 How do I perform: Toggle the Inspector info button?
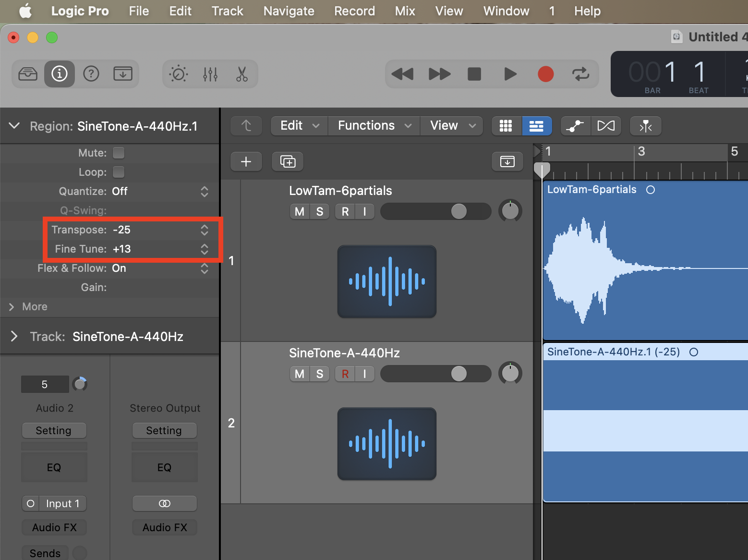60,74
